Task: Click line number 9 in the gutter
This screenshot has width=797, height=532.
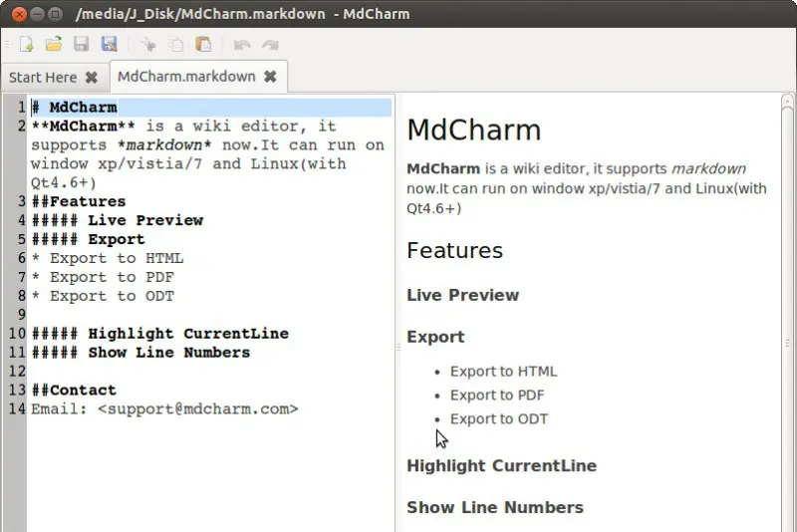Action: pyautogui.click(x=21, y=315)
